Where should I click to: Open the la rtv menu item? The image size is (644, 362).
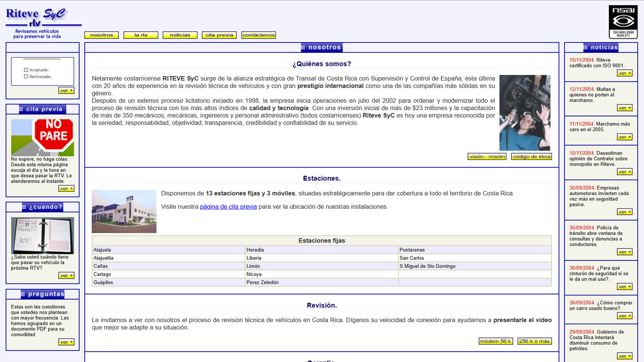(141, 35)
